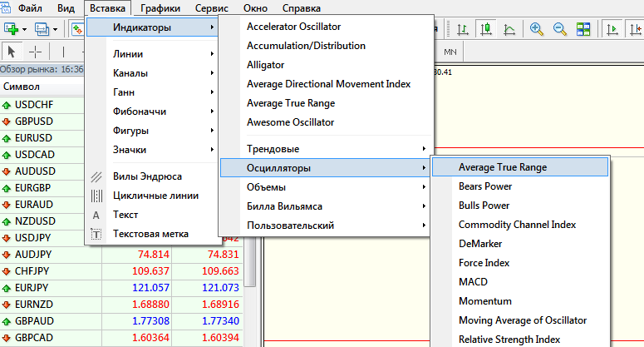Viewport: 644px width, 347px height.
Task: Select Momentum oscillator
Action: [485, 301]
